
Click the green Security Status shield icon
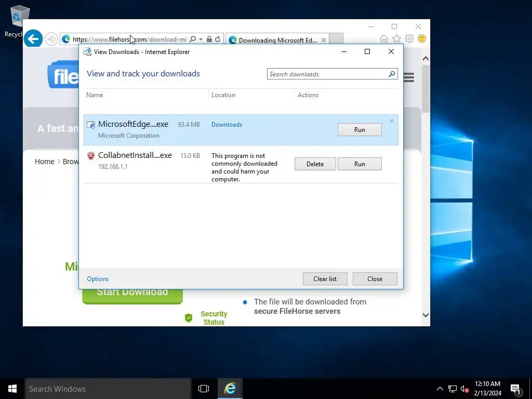coord(189,318)
